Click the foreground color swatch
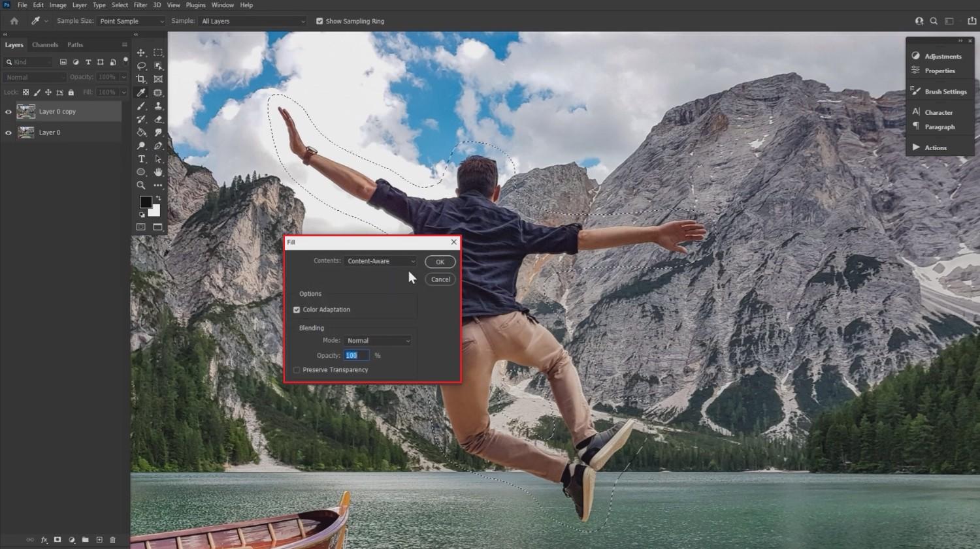The height and width of the screenshot is (549, 980). [x=146, y=202]
